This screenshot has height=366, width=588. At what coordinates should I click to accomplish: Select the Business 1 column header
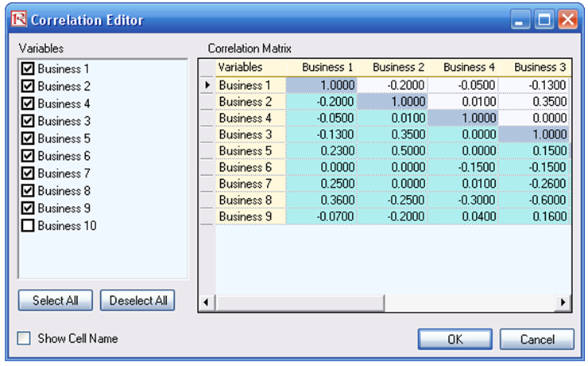click(322, 67)
